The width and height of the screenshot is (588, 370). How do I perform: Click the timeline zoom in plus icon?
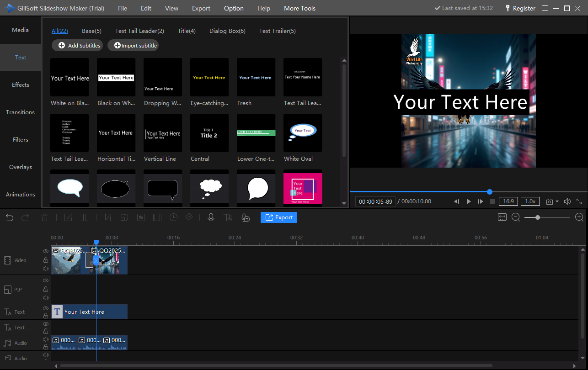[x=579, y=217]
